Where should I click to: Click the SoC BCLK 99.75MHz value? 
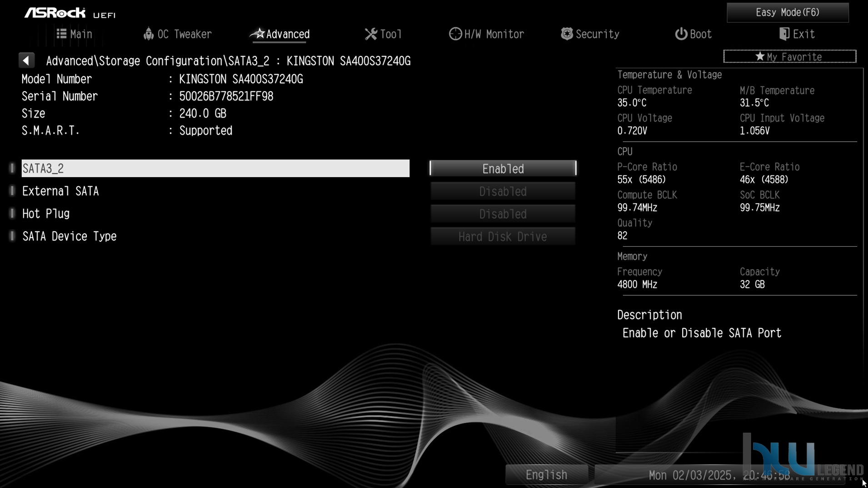pyautogui.click(x=760, y=208)
